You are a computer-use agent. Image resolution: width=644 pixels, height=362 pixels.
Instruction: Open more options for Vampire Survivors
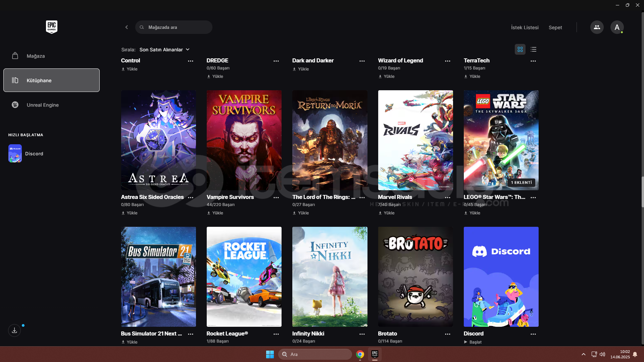click(276, 198)
